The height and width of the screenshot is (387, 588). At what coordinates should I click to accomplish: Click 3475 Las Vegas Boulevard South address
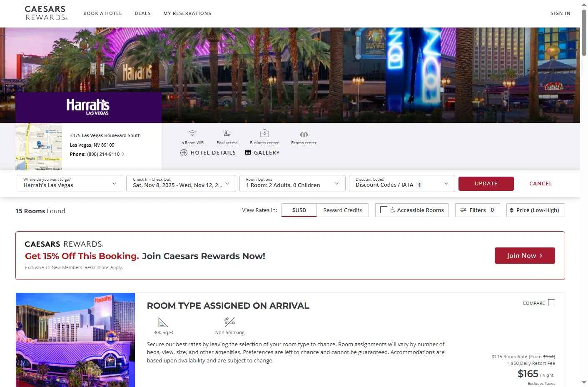point(105,135)
